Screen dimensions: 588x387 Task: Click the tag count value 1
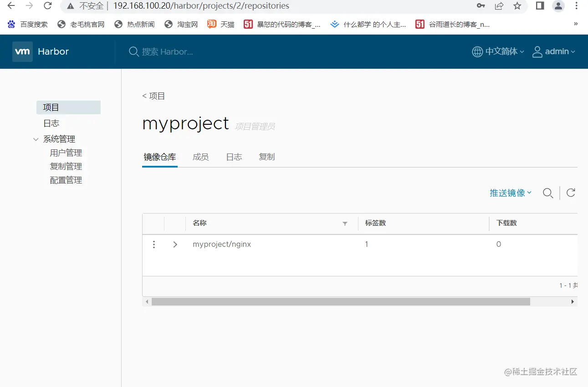(x=367, y=244)
